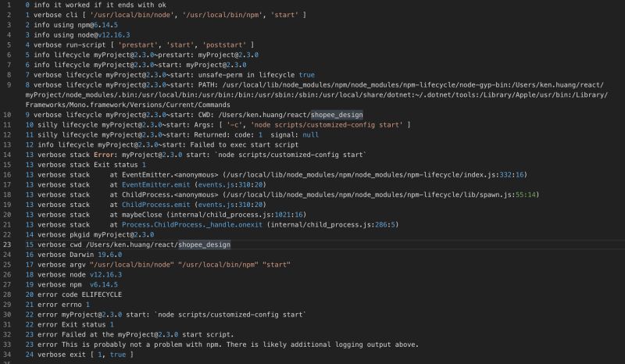Image resolution: width=625 pixels, height=364 pixels.
Task: Click 'Process.ChildProcess._handle.onexit' text
Action: pos(192,224)
